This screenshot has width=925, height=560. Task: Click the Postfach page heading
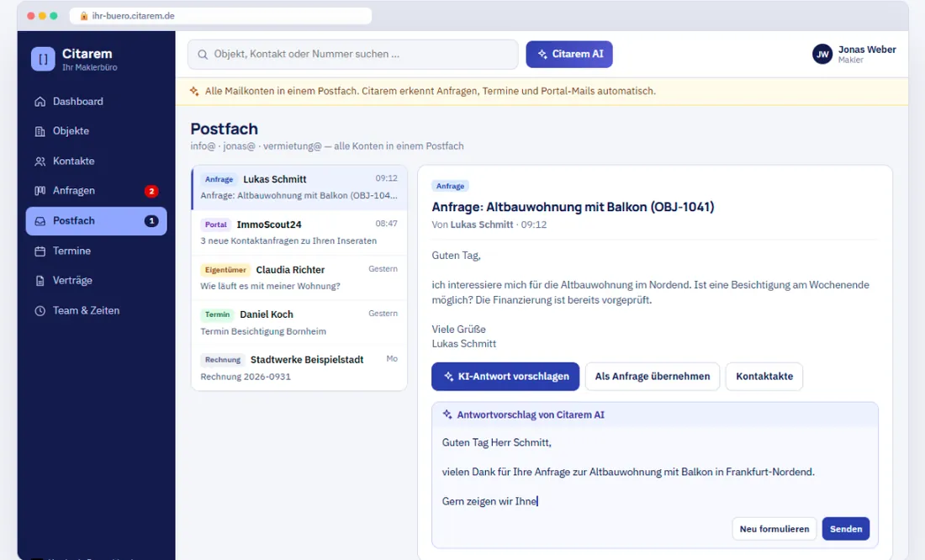coord(225,129)
